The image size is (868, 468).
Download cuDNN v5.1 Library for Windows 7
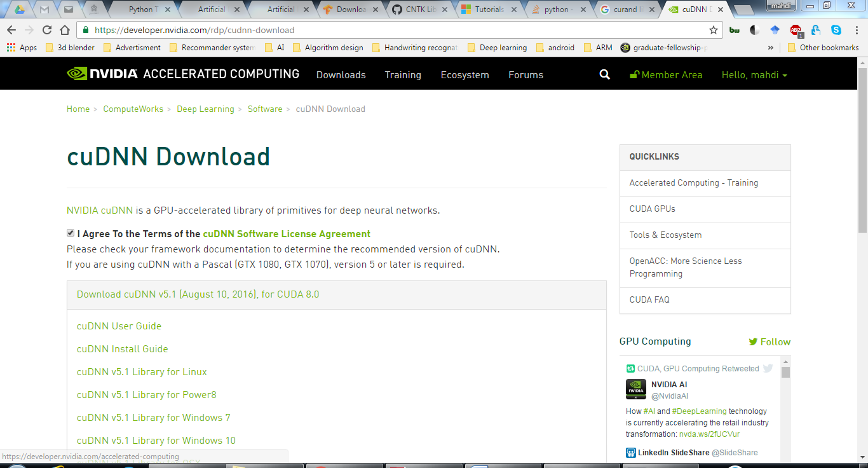(x=154, y=418)
